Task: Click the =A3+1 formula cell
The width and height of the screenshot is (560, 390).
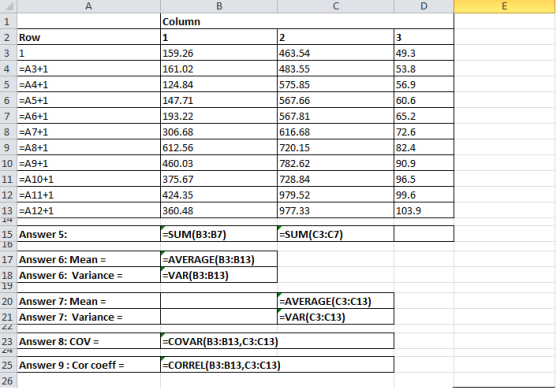Action: (89, 69)
